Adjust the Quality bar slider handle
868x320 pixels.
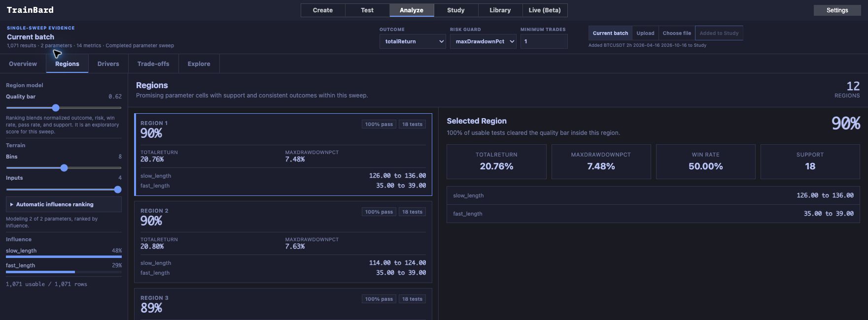[x=56, y=108]
